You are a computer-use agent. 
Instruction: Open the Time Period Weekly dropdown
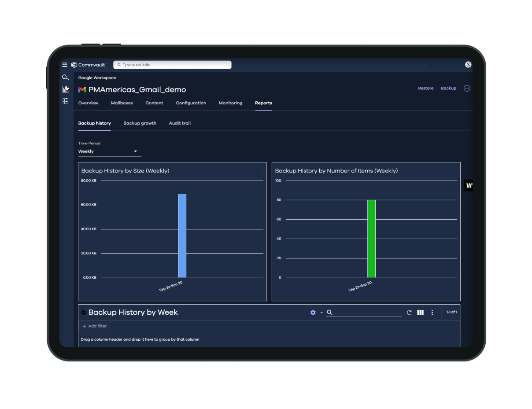(x=109, y=151)
